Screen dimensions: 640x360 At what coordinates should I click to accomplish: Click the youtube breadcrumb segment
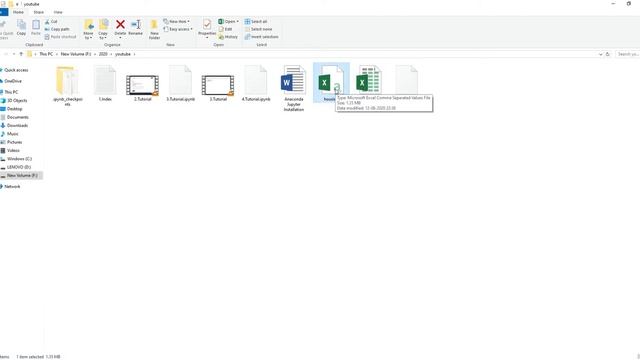coord(123,54)
